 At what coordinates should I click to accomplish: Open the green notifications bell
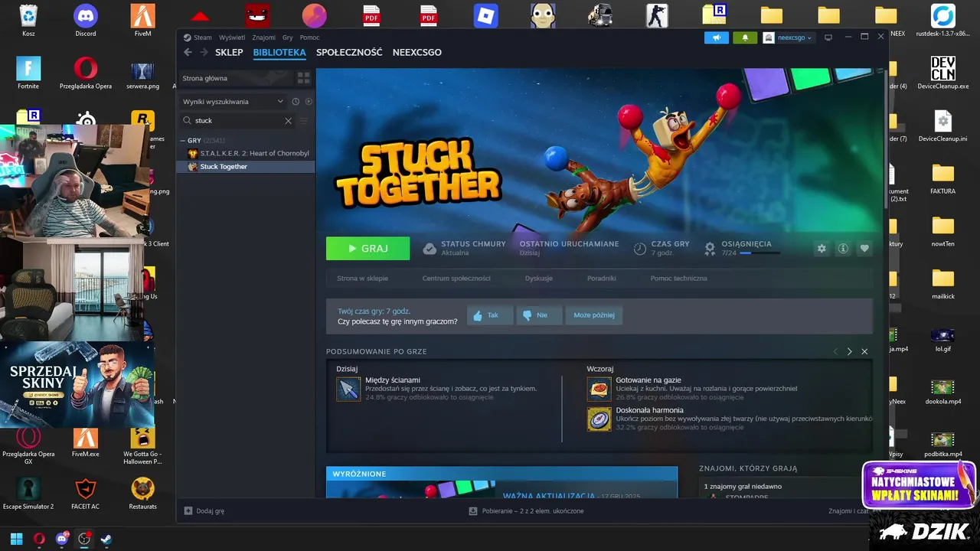(745, 37)
